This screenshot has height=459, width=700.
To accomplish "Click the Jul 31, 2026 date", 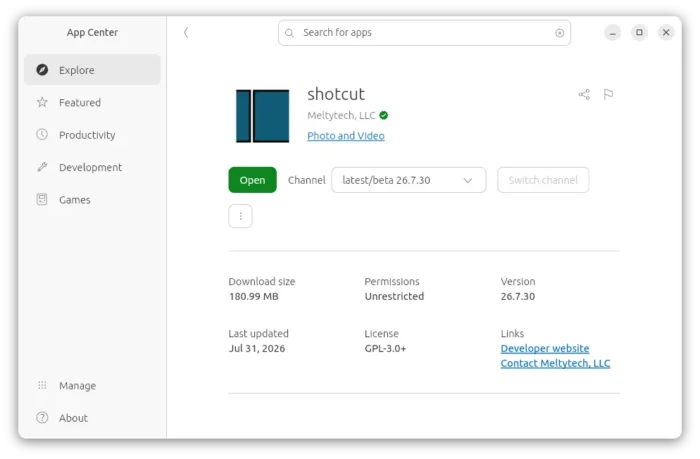I will click(257, 349).
